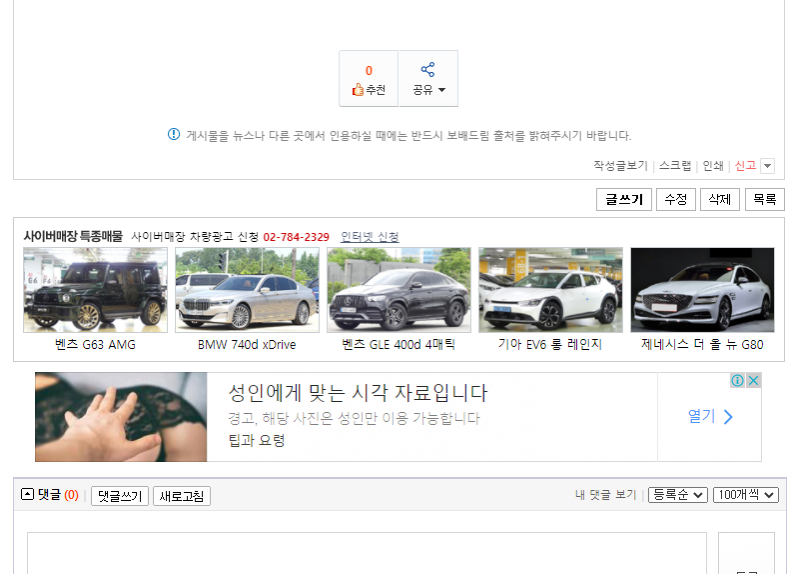Click the 추천 thumbs-up recommend button
Viewport: 800px width, 574px height.
tap(368, 79)
